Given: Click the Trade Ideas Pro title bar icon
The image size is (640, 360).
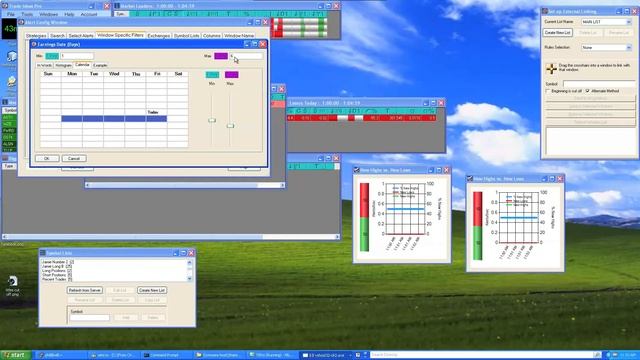Looking at the screenshot, I should (x=5, y=6).
